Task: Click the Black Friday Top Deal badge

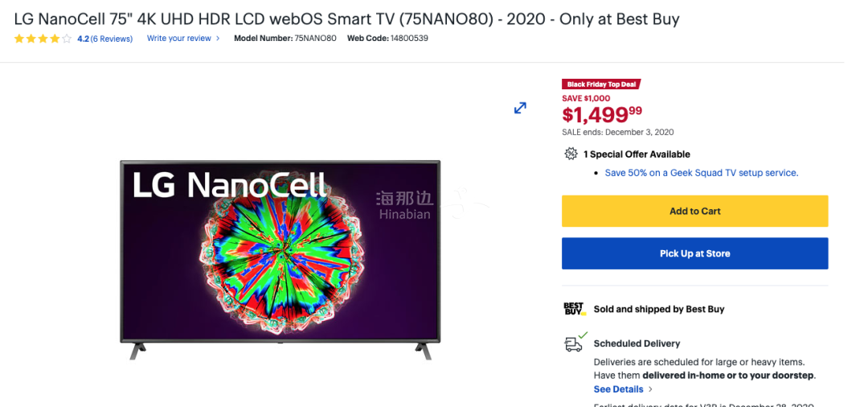Action: tap(600, 84)
